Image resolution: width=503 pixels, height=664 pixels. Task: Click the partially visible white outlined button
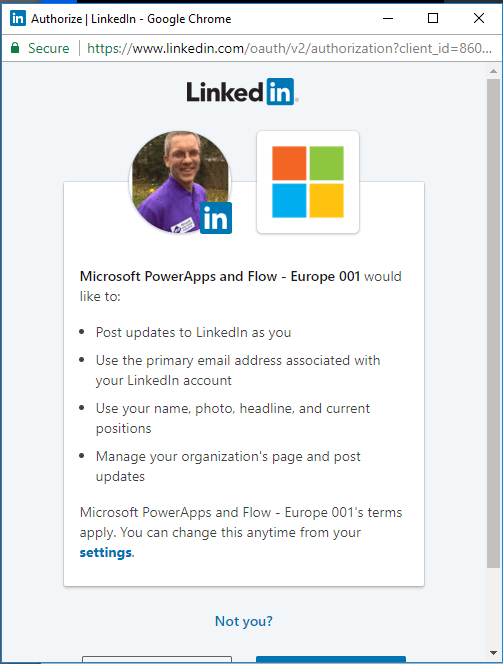pos(157,660)
